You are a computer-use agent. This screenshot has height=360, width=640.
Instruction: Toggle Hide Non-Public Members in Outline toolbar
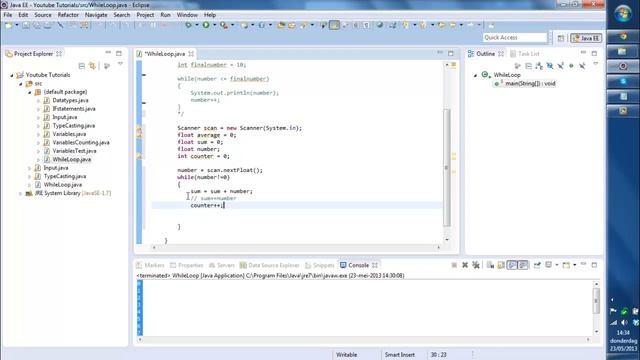pos(571,66)
